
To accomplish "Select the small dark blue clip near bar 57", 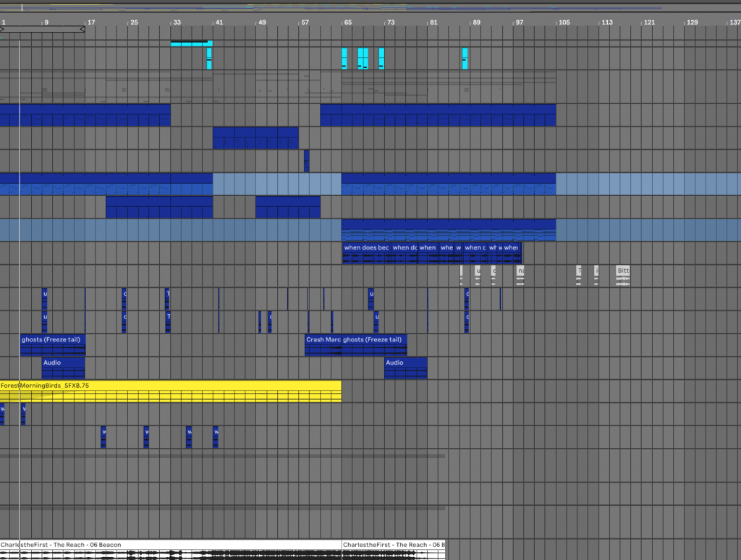I will tap(307, 160).
